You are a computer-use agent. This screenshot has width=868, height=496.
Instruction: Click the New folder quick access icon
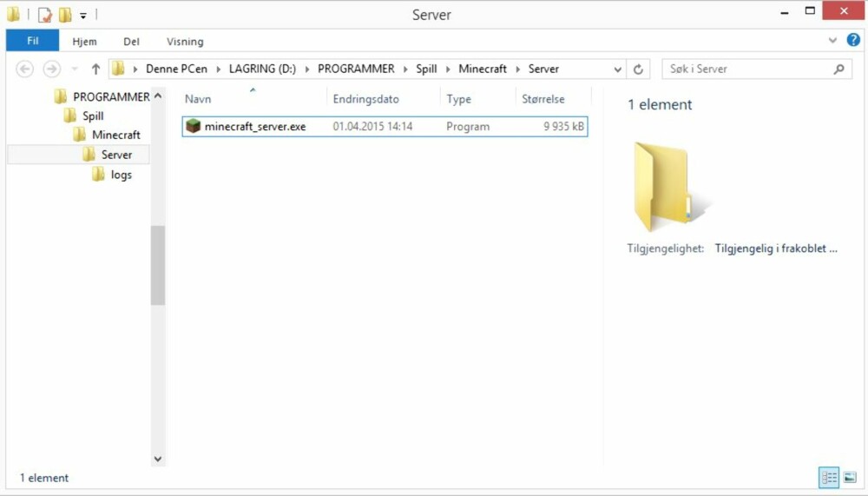(x=65, y=15)
